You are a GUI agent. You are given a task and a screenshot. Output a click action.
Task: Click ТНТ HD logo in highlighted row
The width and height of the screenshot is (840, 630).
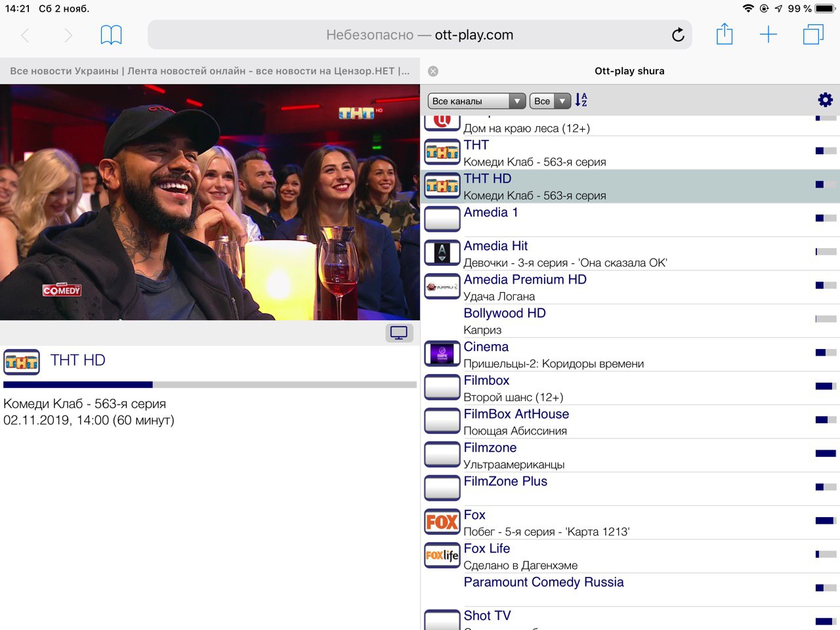click(x=442, y=186)
